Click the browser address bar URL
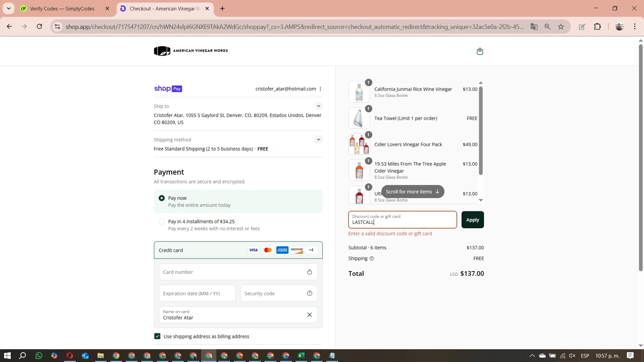Viewport: 644px width, 362px height. pyautogui.click(x=295, y=27)
